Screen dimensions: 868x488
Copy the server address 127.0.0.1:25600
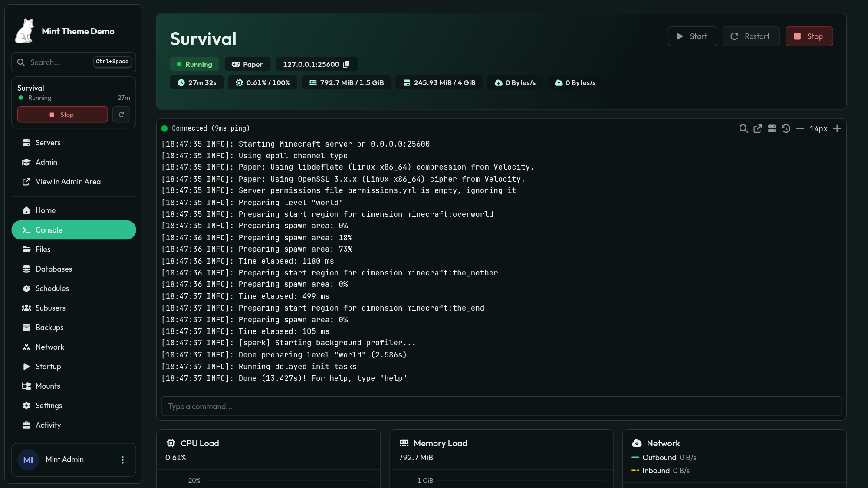(x=346, y=64)
